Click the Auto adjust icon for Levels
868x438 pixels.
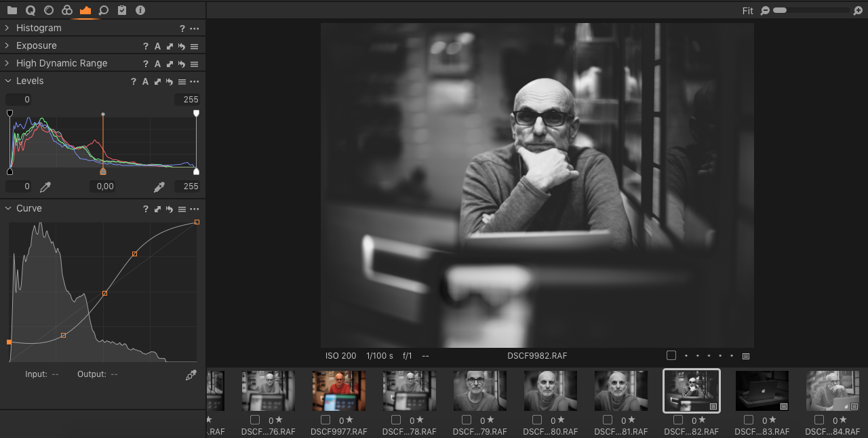click(x=145, y=81)
